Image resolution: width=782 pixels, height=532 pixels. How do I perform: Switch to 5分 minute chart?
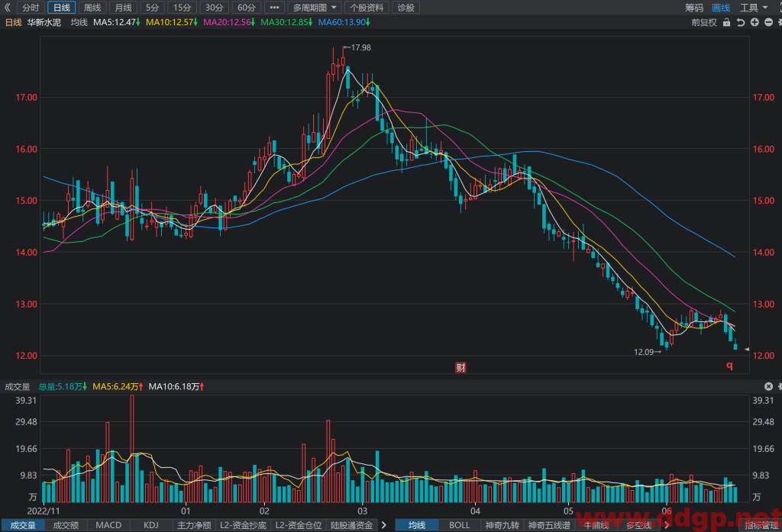[153, 8]
